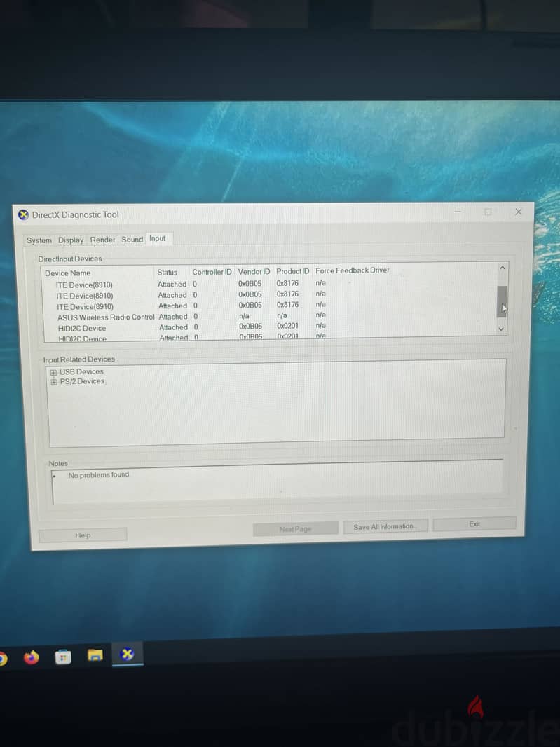Open the System tab
Viewport: 560px width, 747px height.
(39, 240)
